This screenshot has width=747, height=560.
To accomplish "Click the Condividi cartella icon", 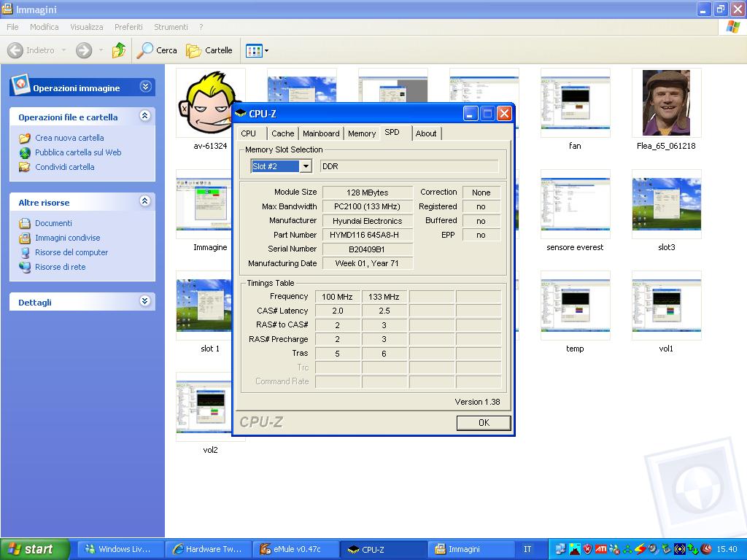I will (x=25, y=167).
